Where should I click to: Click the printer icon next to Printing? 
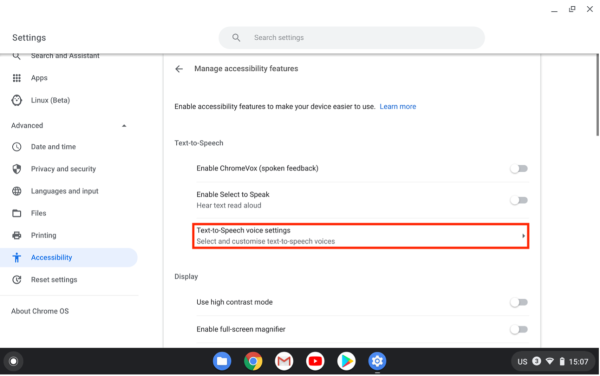point(16,235)
